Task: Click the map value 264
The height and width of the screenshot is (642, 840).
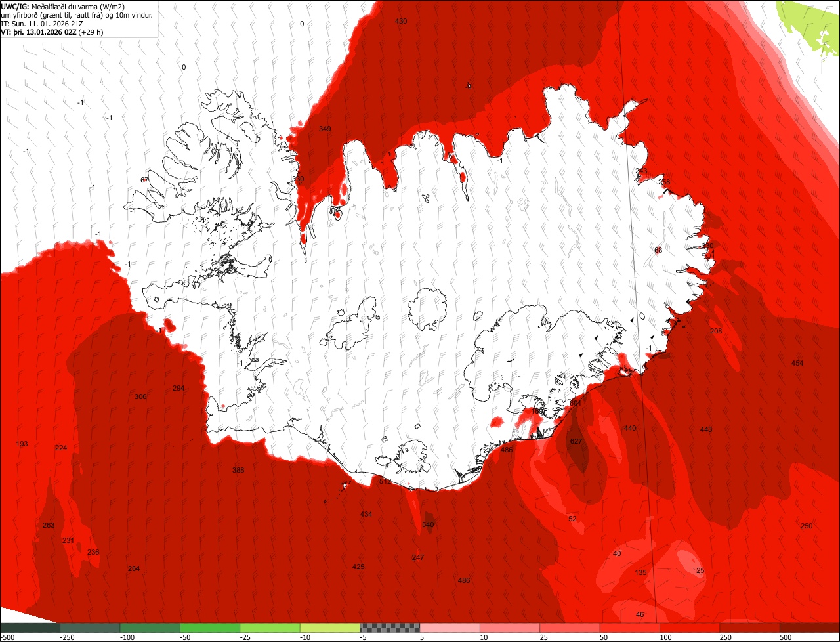Action: pyautogui.click(x=134, y=568)
